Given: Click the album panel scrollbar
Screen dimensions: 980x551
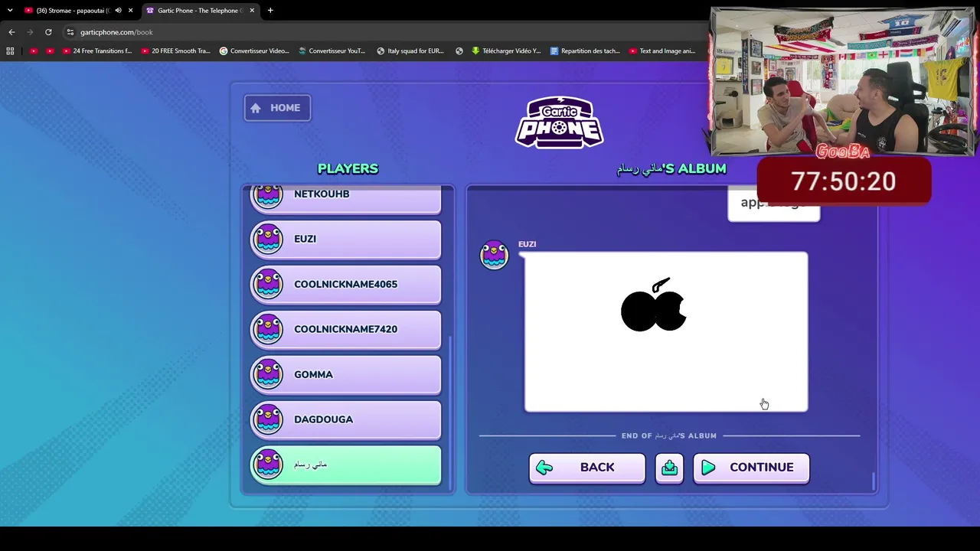Looking at the screenshot, I should click(873, 482).
